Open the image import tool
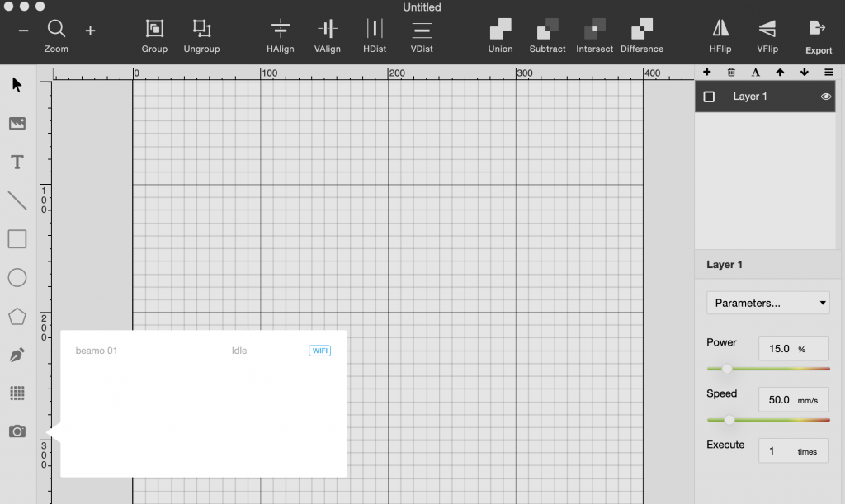Image resolution: width=845 pixels, height=504 pixels. [x=17, y=123]
